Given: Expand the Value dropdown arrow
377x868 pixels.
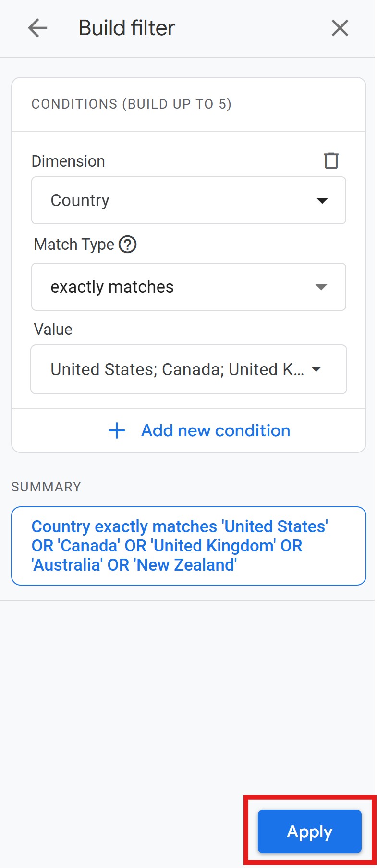Looking at the screenshot, I should coord(316,369).
